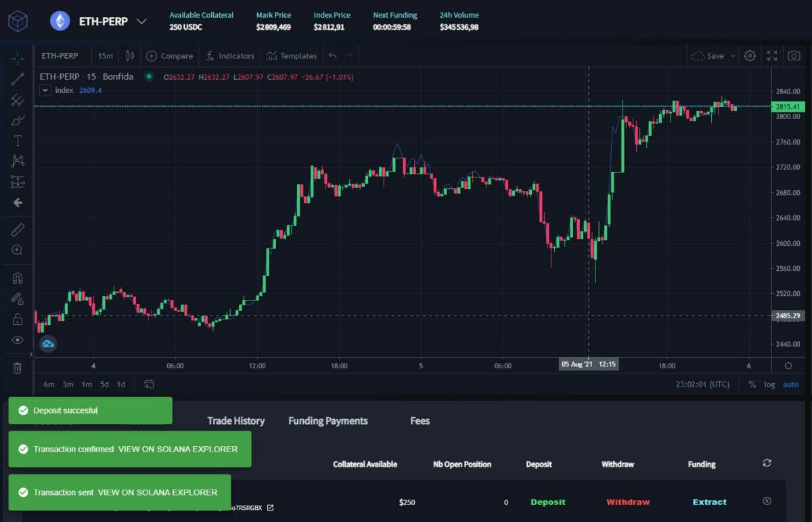This screenshot has height=522, width=812.
Task: Toggle auto scale on price axis
Action: pyautogui.click(x=790, y=385)
